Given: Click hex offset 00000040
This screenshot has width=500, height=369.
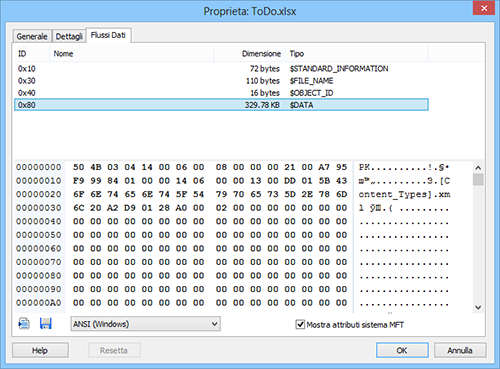Looking at the screenshot, I should click(x=39, y=221).
